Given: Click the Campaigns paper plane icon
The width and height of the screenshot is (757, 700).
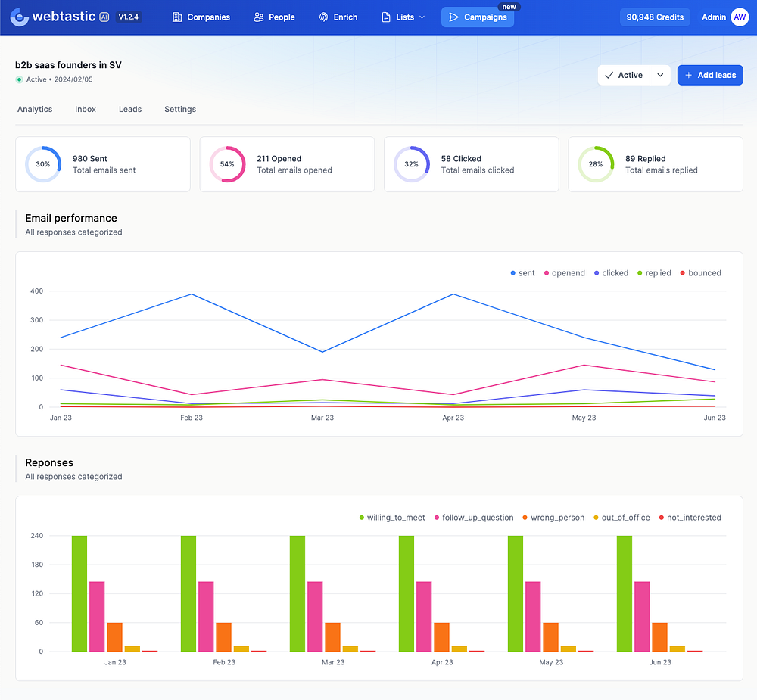Looking at the screenshot, I should (x=454, y=17).
